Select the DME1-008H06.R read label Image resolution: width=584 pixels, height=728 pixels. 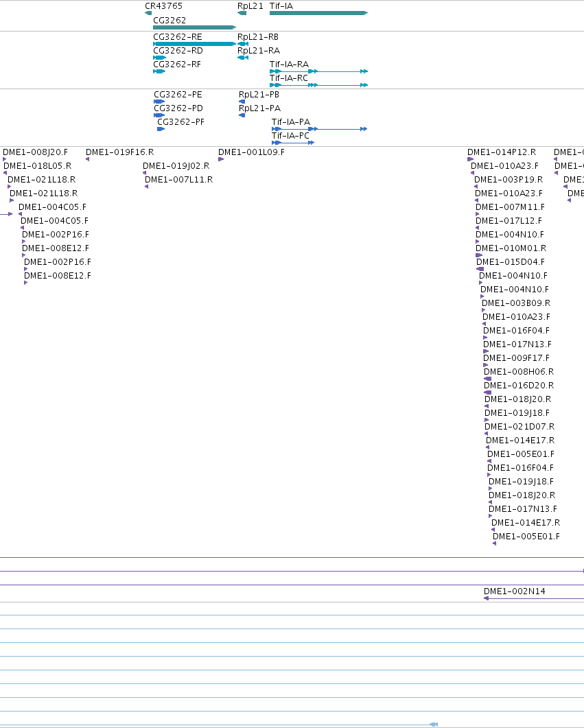(519, 371)
